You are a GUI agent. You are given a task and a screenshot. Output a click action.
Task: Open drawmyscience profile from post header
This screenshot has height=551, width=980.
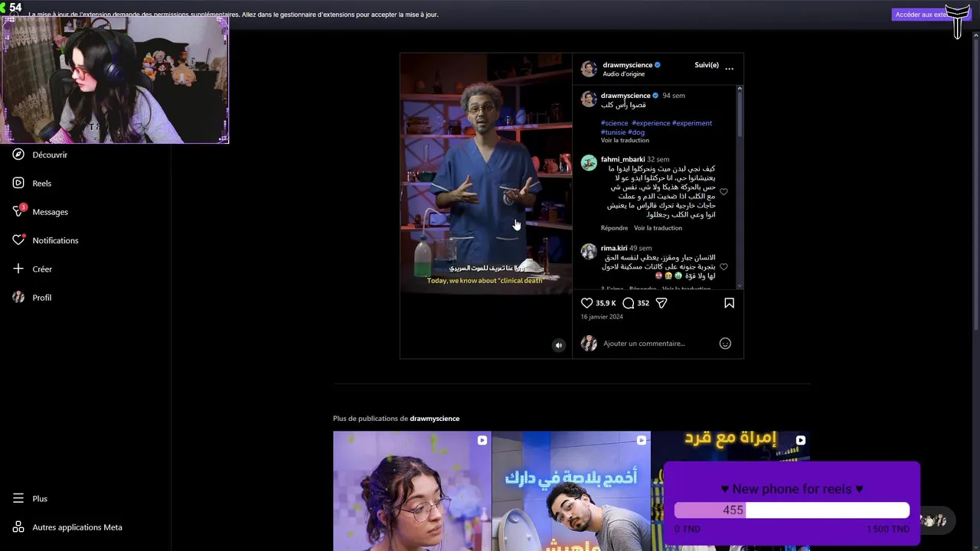pyautogui.click(x=627, y=65)
